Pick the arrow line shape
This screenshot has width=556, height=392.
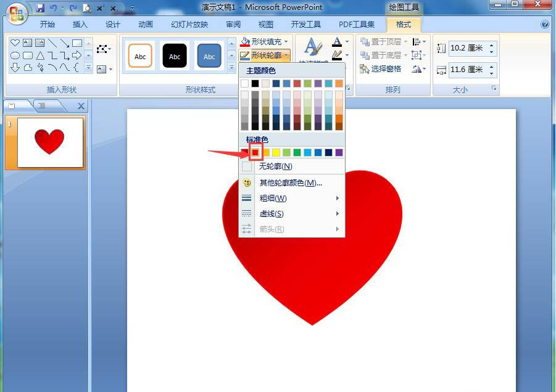(65, 43)
